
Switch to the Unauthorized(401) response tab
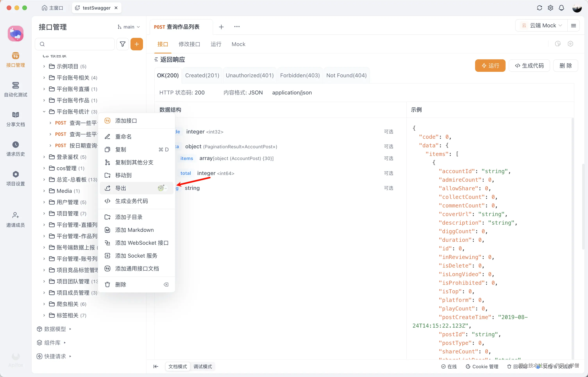249,75
